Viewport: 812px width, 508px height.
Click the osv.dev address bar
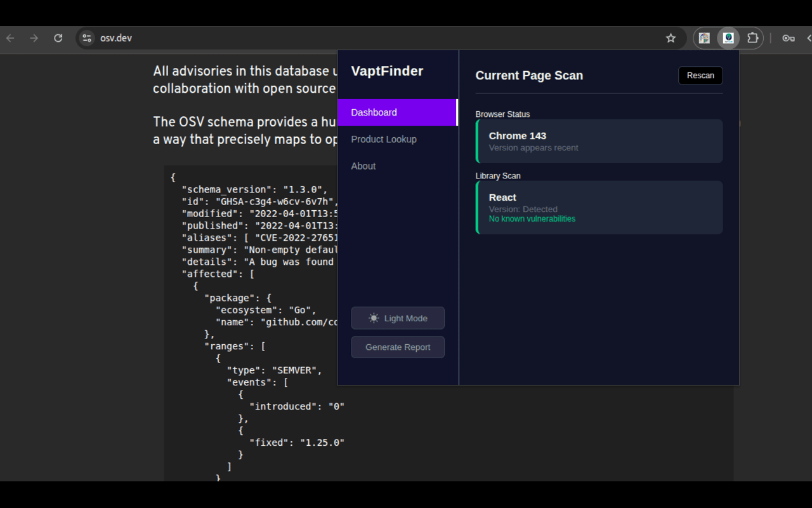pos(381,38)
